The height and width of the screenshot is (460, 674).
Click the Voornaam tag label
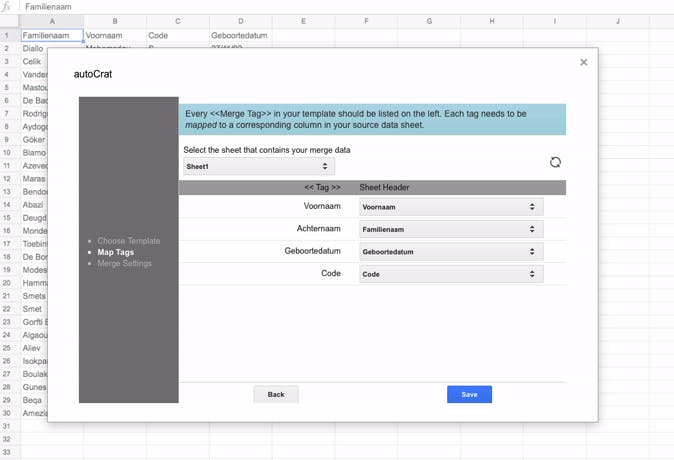(x=322, y=206)
